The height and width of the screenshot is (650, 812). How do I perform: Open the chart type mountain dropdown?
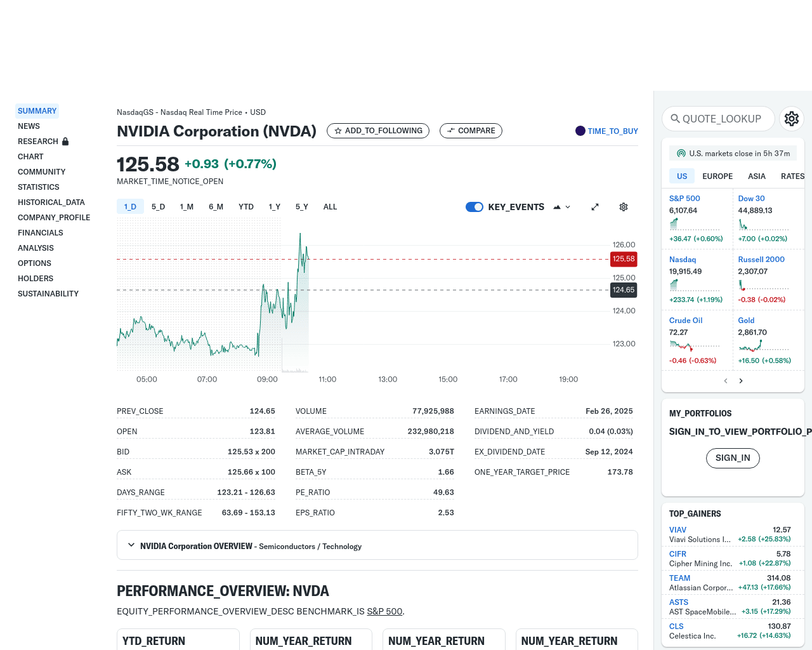(x=562, y=207)
